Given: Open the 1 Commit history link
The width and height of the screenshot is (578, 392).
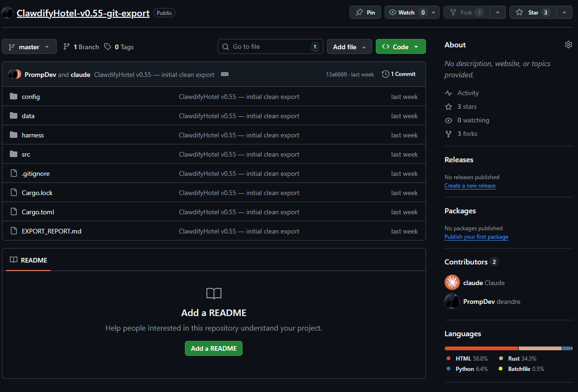Looking at the screenshot, I should coord(399,74).
